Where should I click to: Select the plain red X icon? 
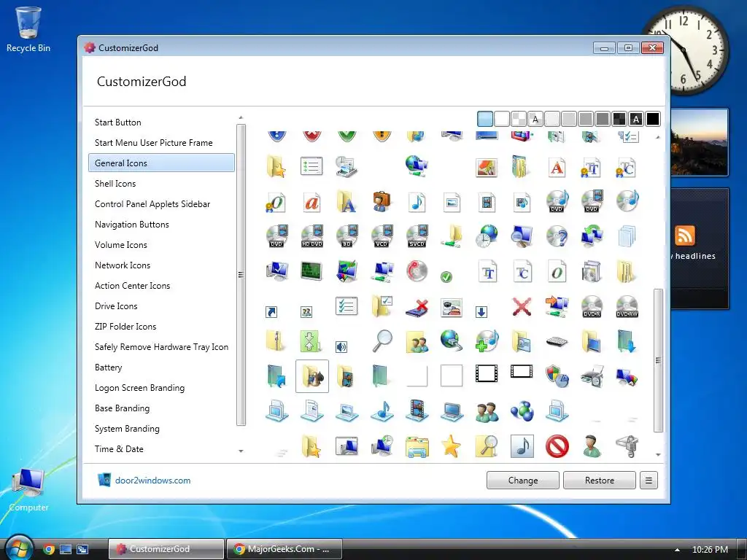point(522,306)
